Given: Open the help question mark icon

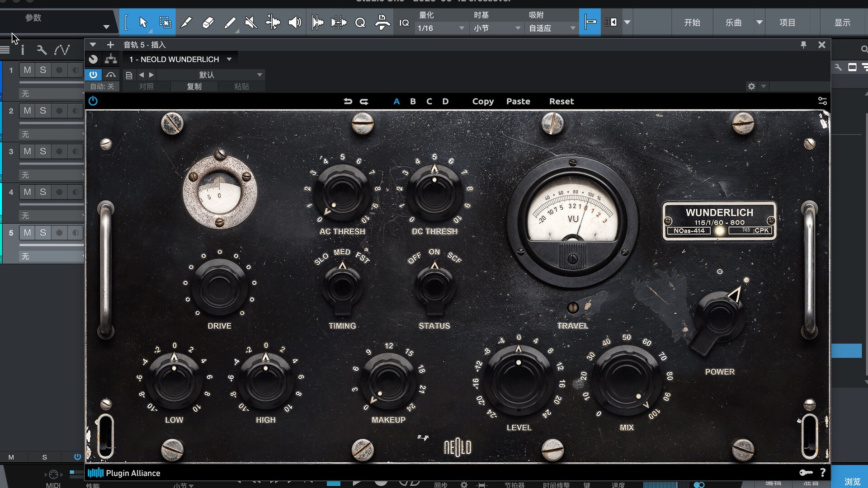Looking at the screenshot, I should click(x=823, y=473).
